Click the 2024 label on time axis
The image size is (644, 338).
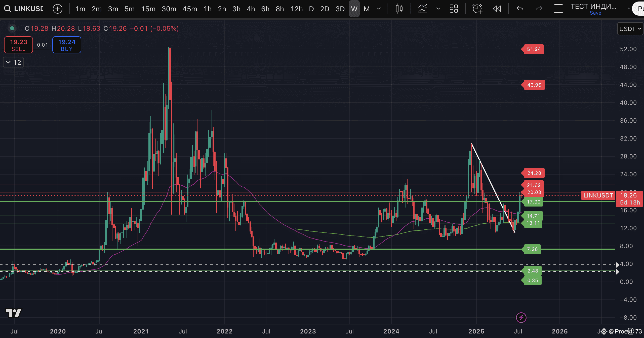[x=391, y=331]
